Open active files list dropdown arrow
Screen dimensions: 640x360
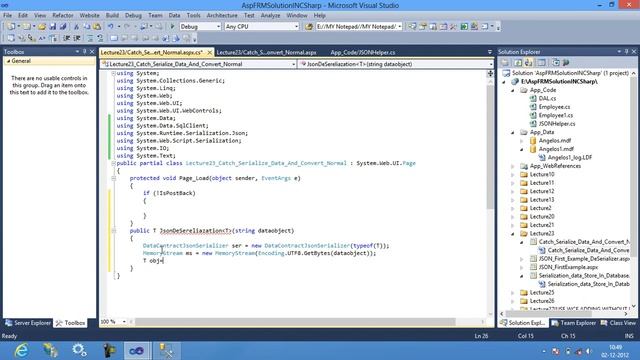click(x=490, y=52)
